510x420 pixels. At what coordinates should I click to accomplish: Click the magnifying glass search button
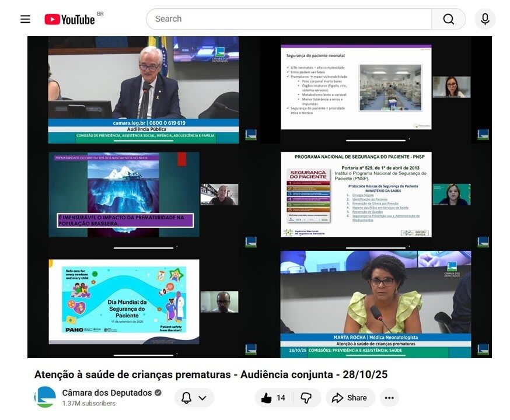pyautogui.click(x=448, y=19)
